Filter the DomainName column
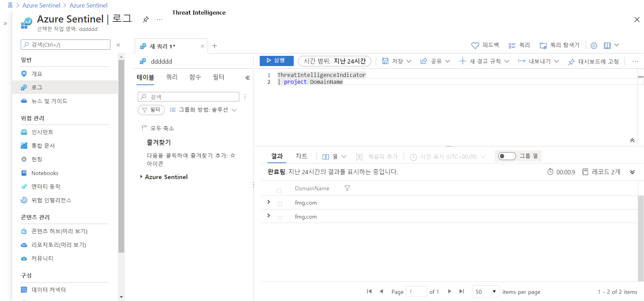Viewport: 644px width, 301px height. point(347,188)
